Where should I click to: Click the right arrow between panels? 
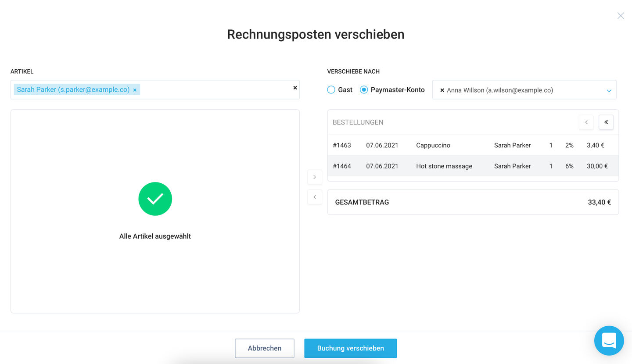click(x=315, y=177)
